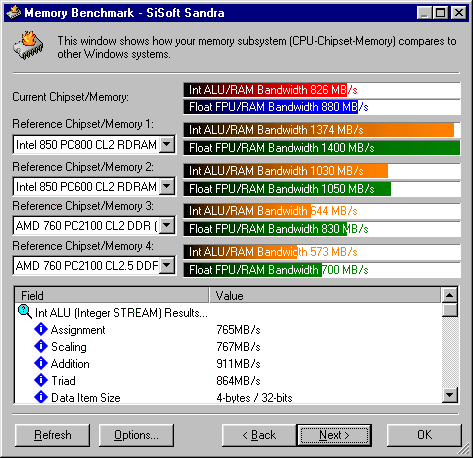This screenshot has width=473, height=458.
Task: Open the AMD 760 PC2100 CL2.5 dropdown arrow
Action: pyautogui.click(x=167, y=266)
